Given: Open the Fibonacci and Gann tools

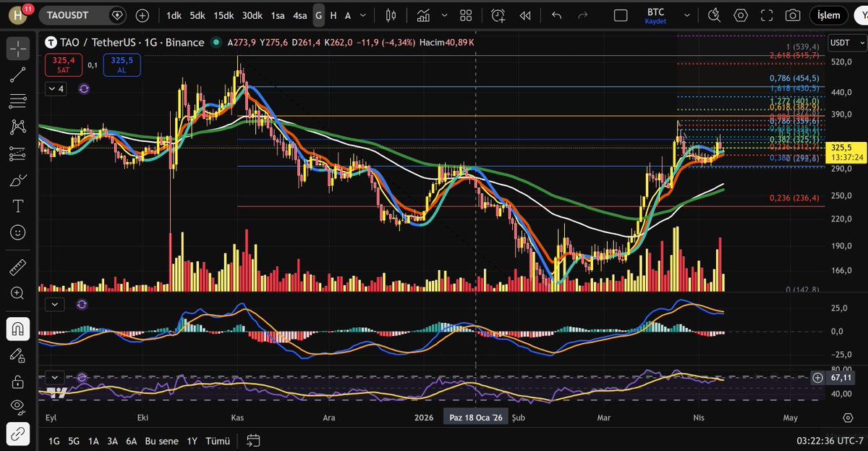Looking at the screenshot, I should [18, 101].
